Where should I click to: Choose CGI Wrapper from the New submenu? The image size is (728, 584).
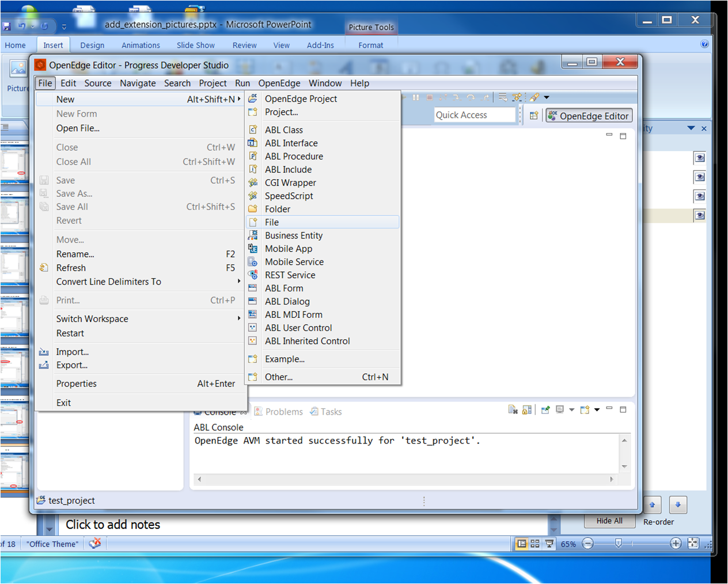click(x=290, y=183)
